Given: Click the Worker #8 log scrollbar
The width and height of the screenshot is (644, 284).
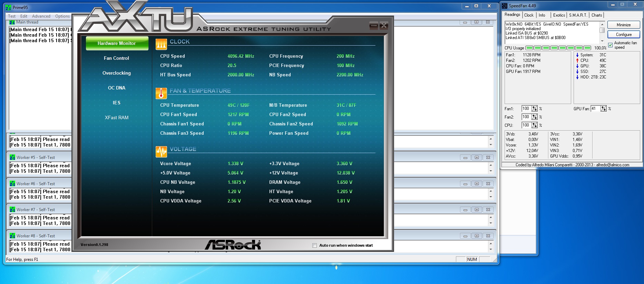Looking at the screenshot, I should (491, 247).
